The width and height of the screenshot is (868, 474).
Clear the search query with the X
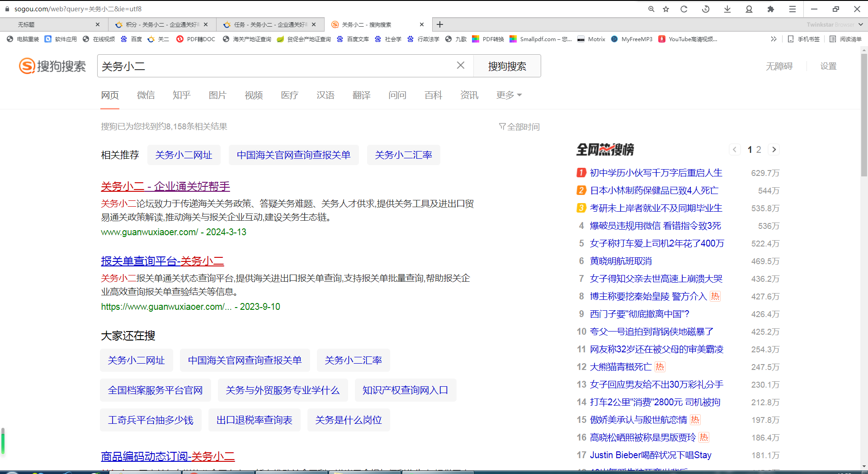coord(461,66)
